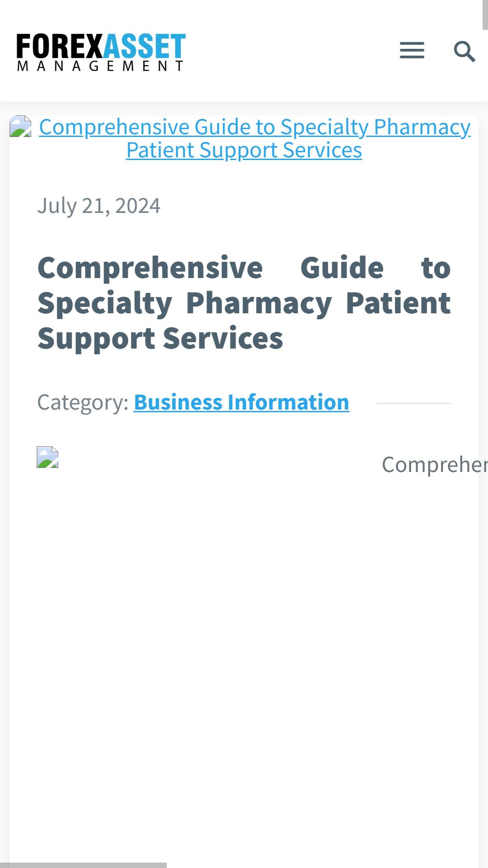Follow the 'Comprehensive Guide to Specialty Pharmacy' top link
The width and height of the screenshot is (488, 868).
tap(255, 127)
